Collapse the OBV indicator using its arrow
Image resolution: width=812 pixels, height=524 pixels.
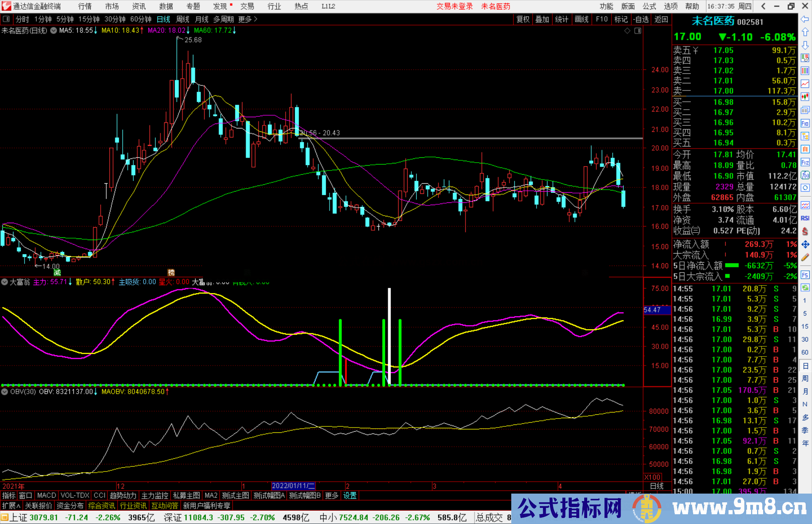tap(5, 391)
